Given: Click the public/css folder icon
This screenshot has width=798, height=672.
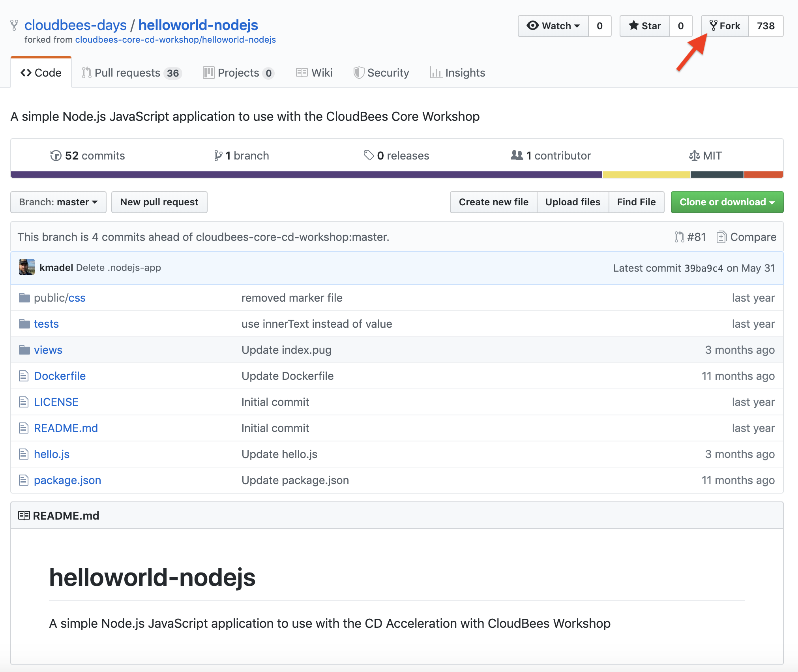Looking at the screenshot, I should click(24, 298).
